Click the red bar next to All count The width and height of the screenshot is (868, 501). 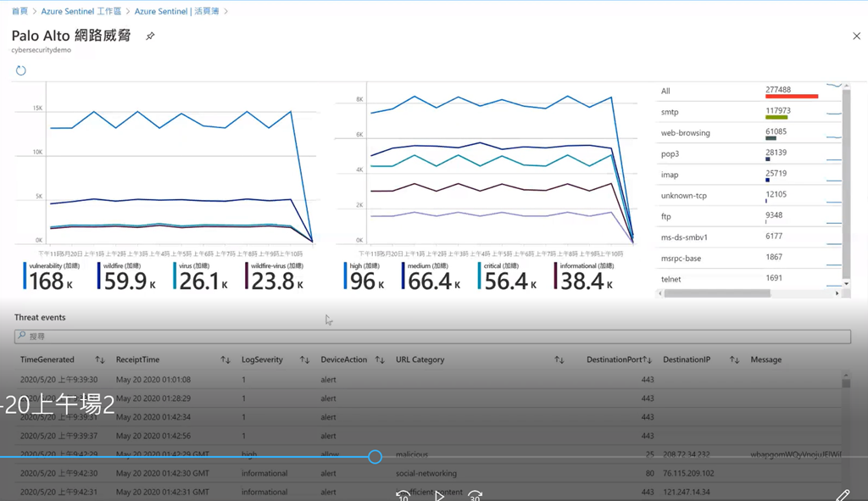tap(792, 97)
